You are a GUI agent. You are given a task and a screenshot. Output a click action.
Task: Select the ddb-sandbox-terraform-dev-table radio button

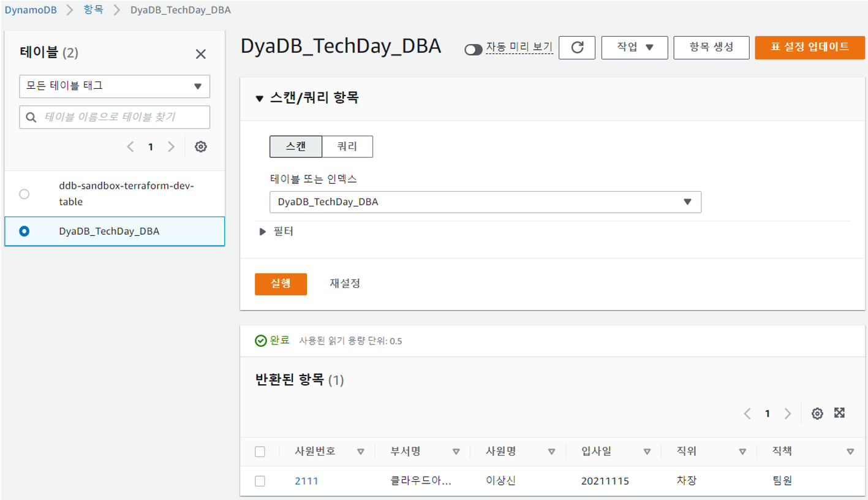pyautogui.click(x=24, y=194)
